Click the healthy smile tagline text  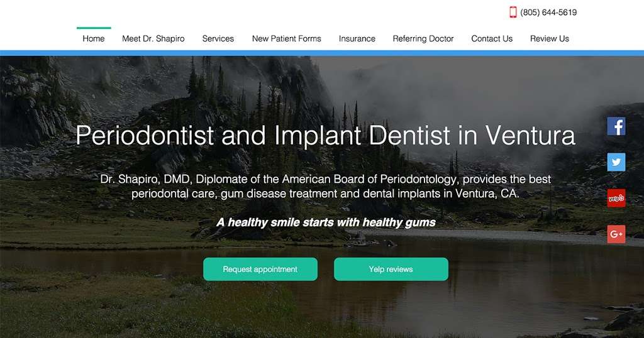(326, 222)
